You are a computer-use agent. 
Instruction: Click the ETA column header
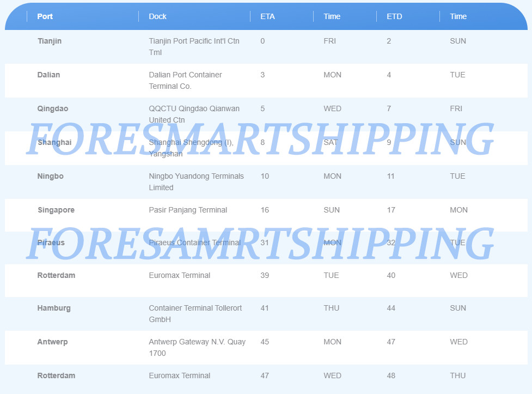point(267,16)
